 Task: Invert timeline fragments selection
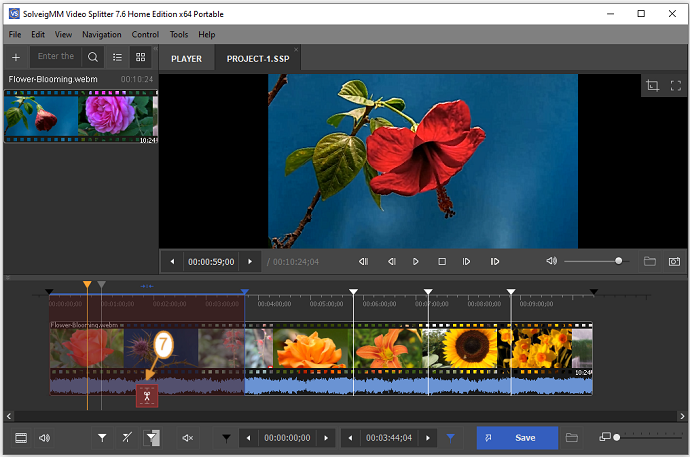click(x=152, y=438)
